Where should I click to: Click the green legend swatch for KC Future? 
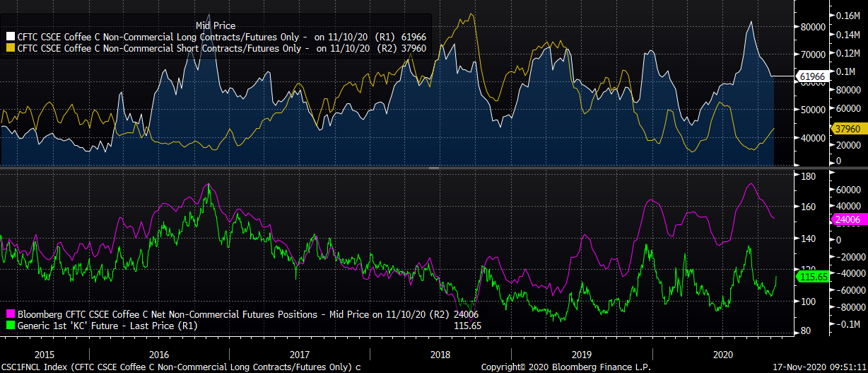(10, 326)
